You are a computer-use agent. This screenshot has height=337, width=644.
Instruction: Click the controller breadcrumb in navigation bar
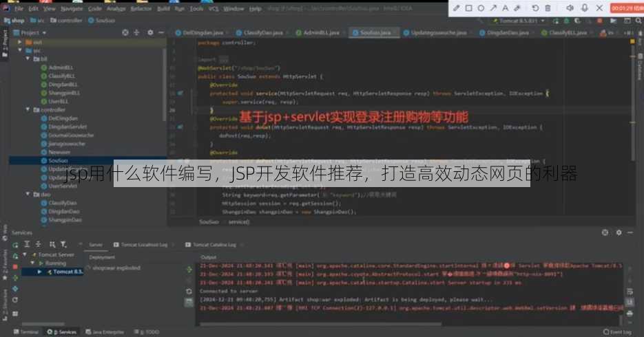coord(65,21)
